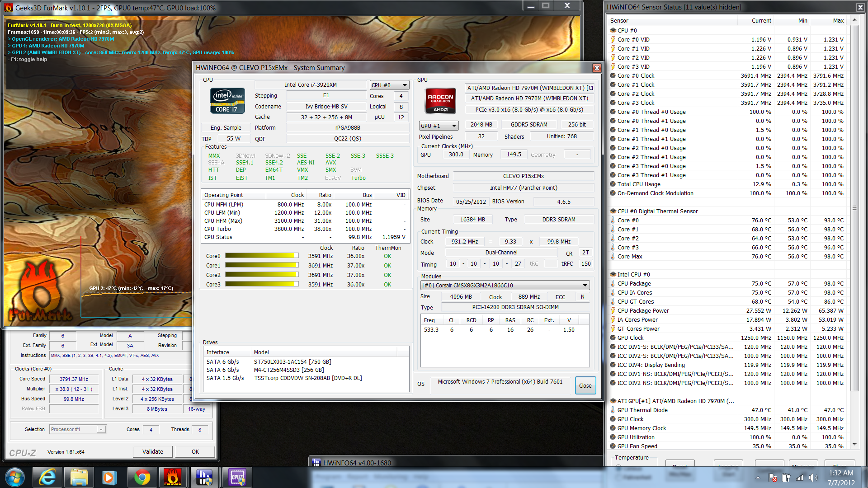Screen dimensions: 868x488
Task: Click the gauge icon beside Total CPU Usage
Action: point(613,184)
